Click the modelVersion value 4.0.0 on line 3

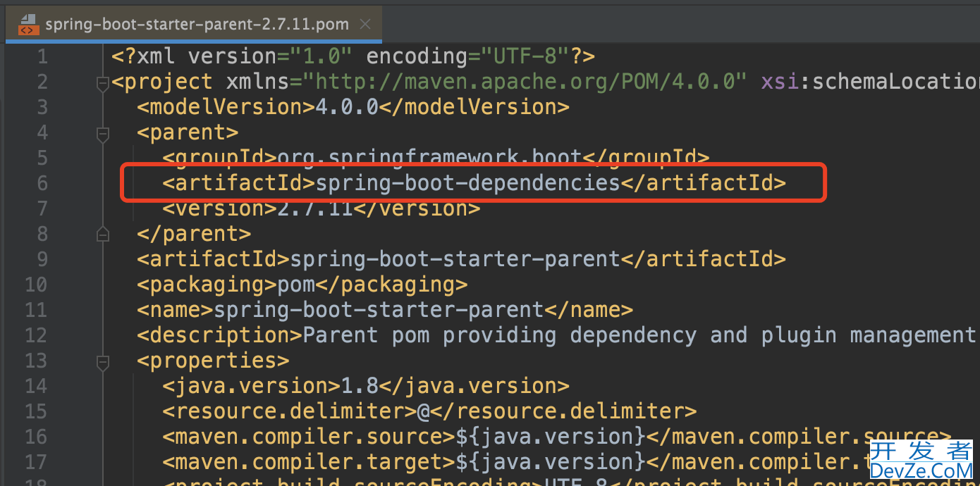(348, 107)
